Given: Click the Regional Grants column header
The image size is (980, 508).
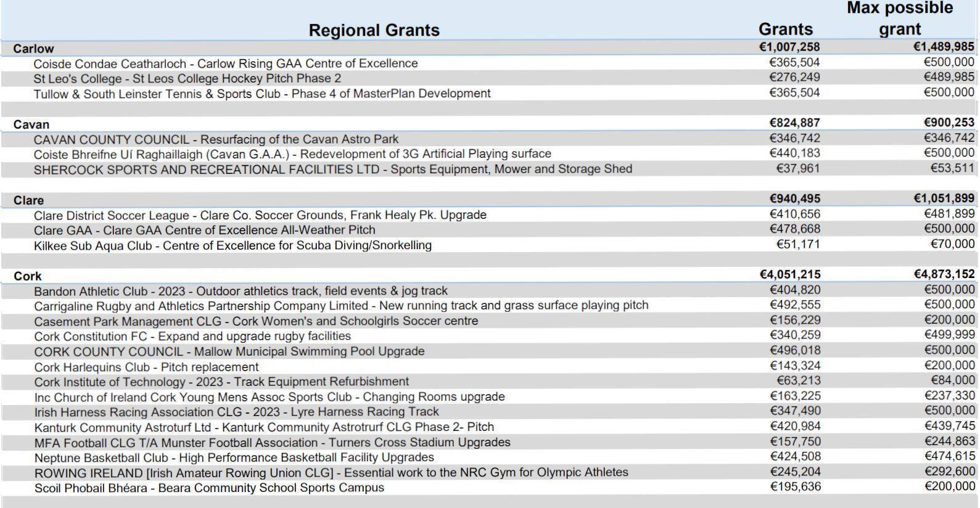Looking at the screenshot, I should (x=374, y=30).
